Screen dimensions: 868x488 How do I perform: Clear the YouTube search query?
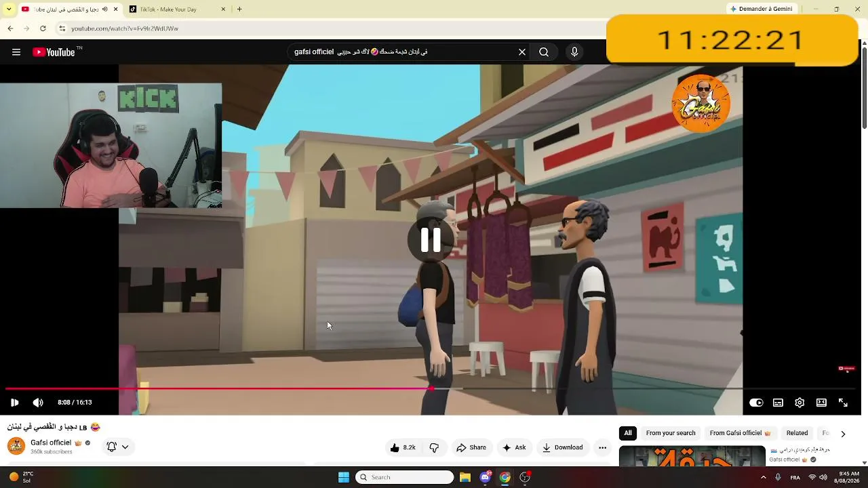click(522, 52)
